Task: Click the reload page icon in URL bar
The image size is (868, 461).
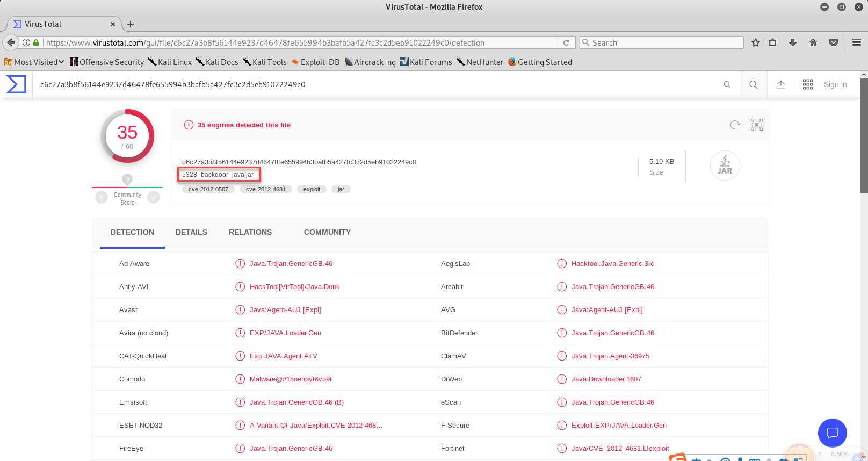Action: tap(566, 42)
